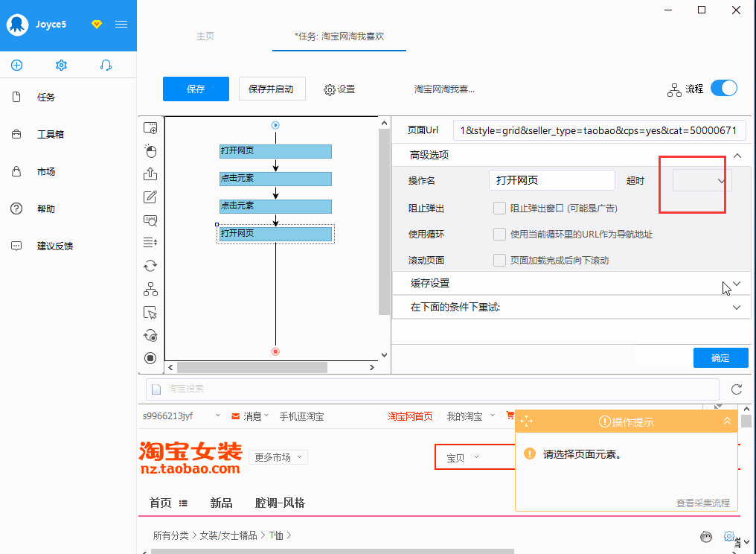The width and height of the screenshot is (756, 554).
Task: Switch to the 任务: 淘宝网淘我喜欢 tab
Action: pyautogui.click(x=339, y=36)
